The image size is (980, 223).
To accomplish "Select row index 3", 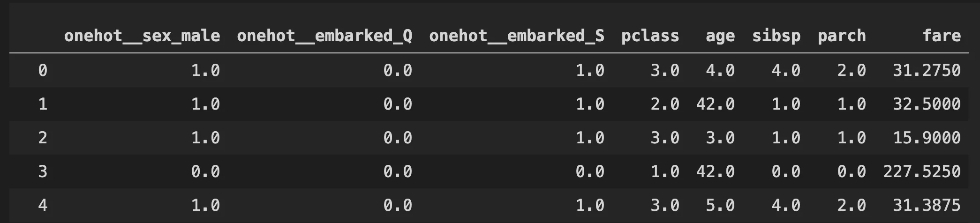I will click(43, 171).
